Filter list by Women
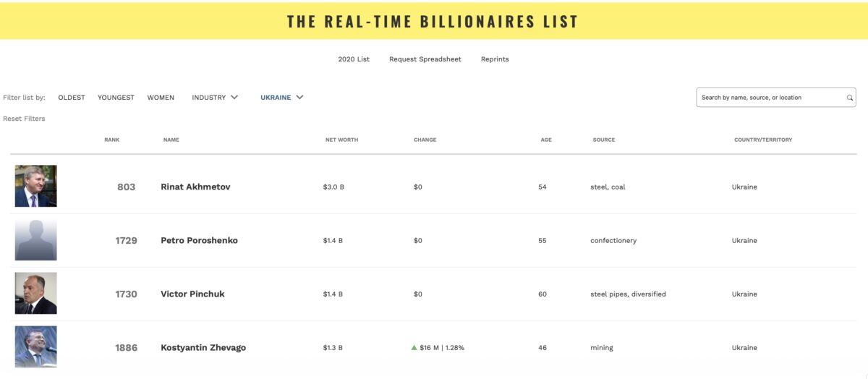The image size is (868, 379). (x=161, y=98)
